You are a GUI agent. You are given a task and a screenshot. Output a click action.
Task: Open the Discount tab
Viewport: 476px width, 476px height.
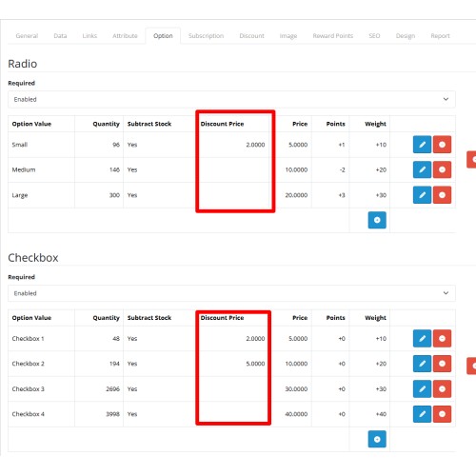[251, 36]
